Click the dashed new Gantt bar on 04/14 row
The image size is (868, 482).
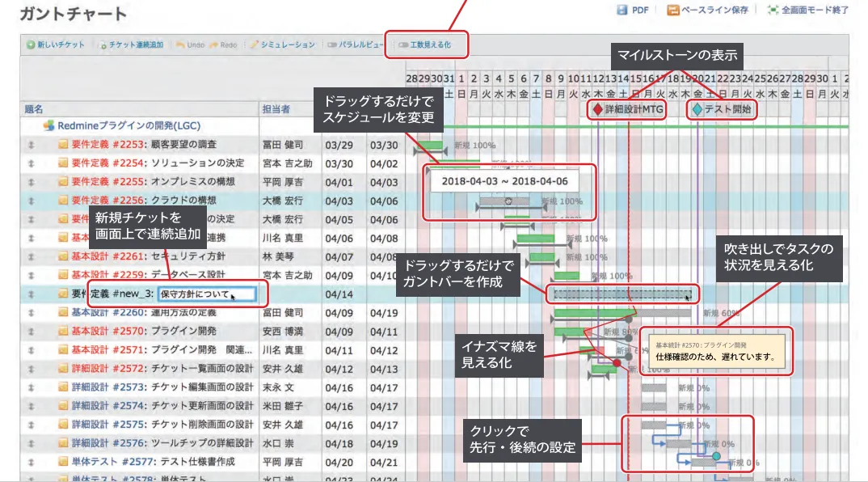click(x=623, y=294)
